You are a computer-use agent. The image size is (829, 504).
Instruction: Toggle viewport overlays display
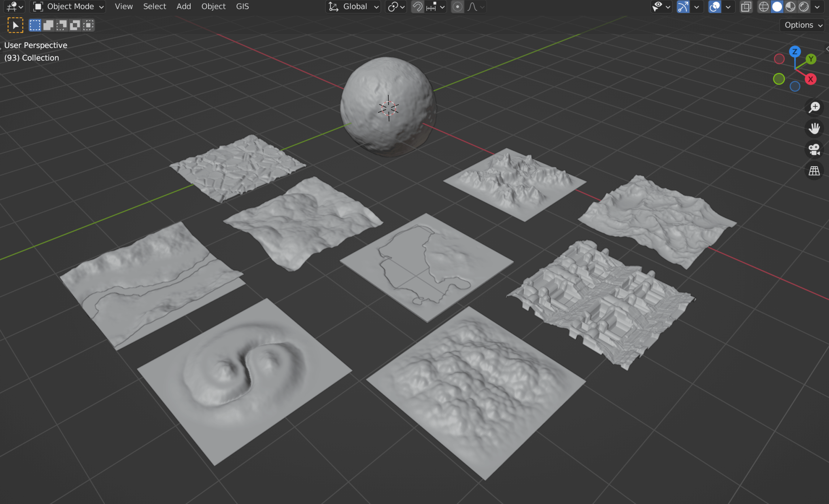click(715, 7)
